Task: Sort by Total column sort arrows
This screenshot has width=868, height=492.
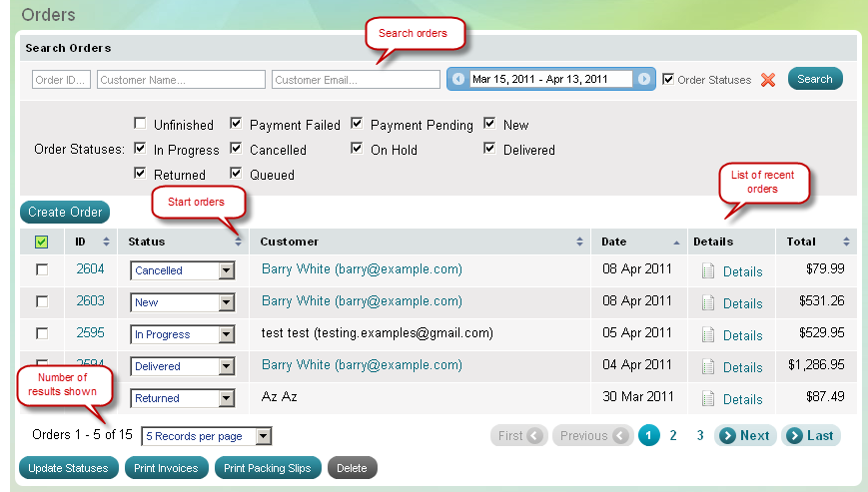Action: click(846, 242)
